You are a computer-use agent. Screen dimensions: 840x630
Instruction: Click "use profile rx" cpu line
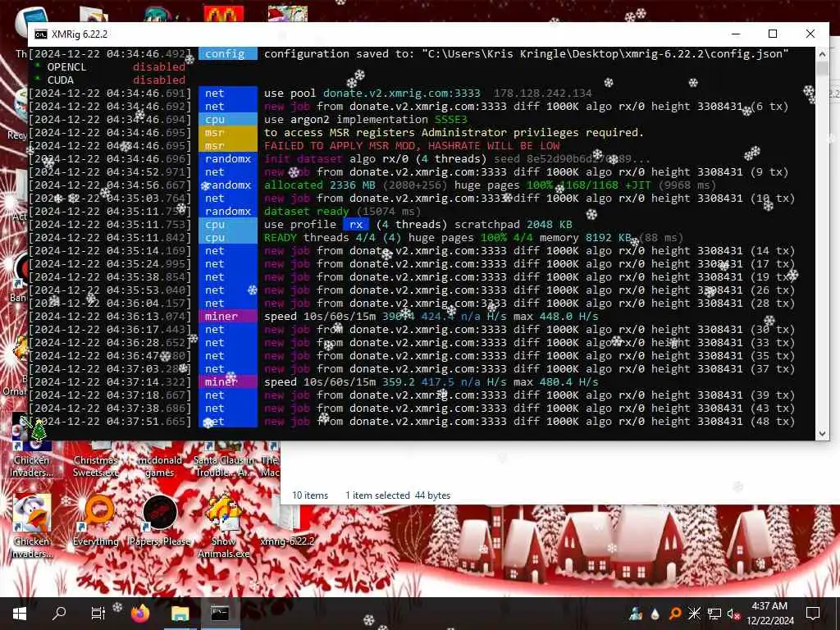coord(300,225)
